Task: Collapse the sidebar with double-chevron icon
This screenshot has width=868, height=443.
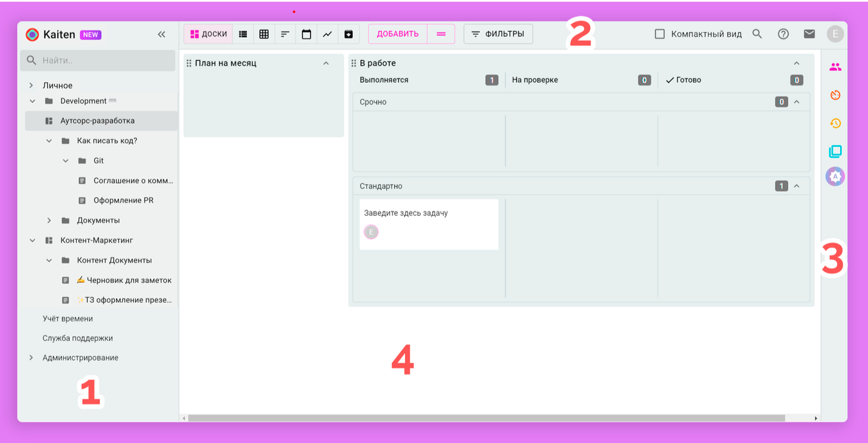Action: [161, 35]
